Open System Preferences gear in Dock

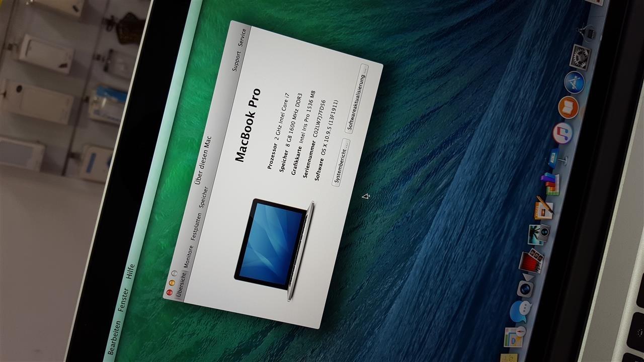point(581,56)
